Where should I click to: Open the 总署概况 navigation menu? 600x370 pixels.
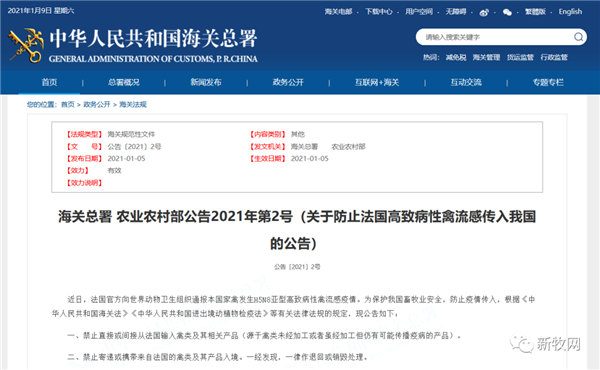[124, 82]
